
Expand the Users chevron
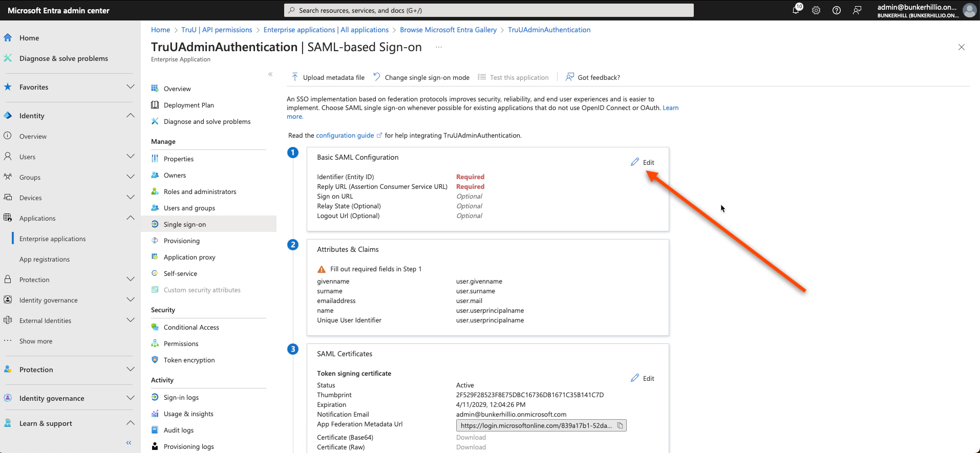click(x=131, y=157)
